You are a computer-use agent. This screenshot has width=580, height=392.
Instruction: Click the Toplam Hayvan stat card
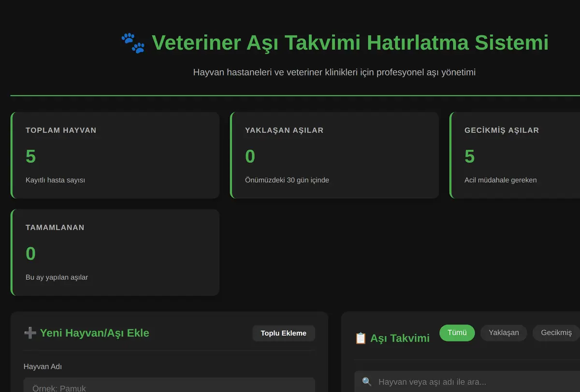[115, 155]
